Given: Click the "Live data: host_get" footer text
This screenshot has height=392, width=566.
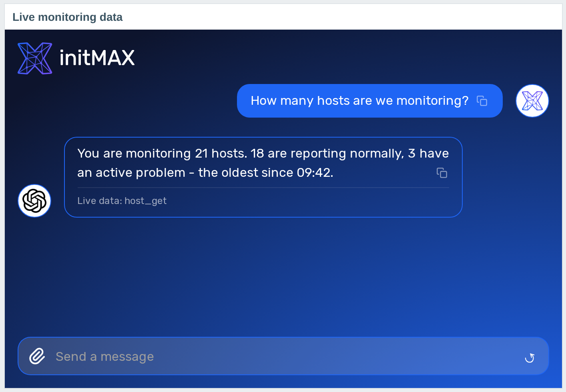Looking at the screenshot, I should coord(122,201).
